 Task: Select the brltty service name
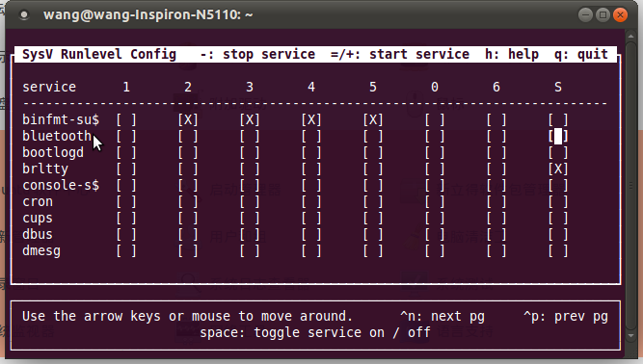click(45, 169)
